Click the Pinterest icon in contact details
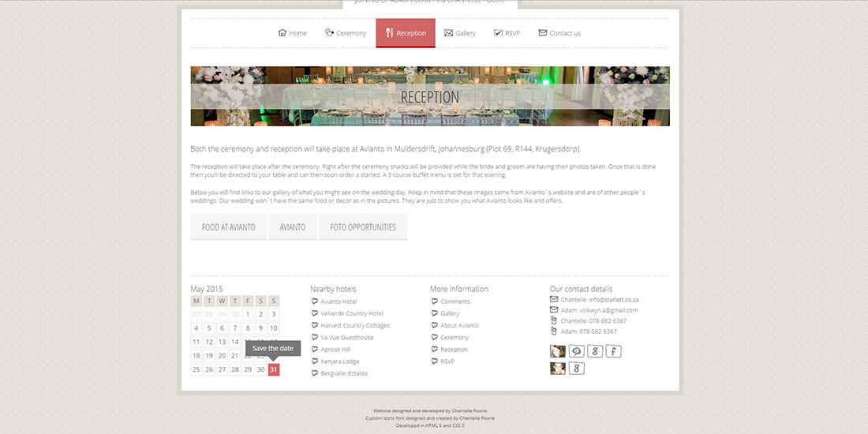 coord(577,352)
